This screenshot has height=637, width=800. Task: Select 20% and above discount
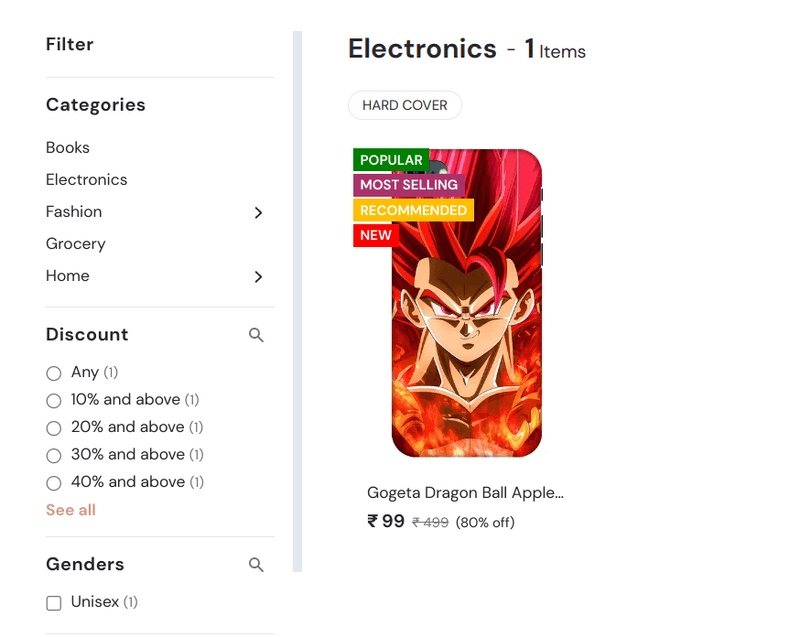54,428
